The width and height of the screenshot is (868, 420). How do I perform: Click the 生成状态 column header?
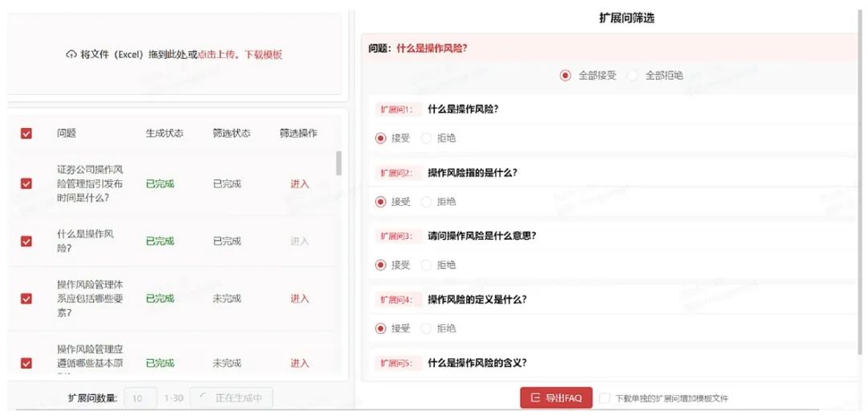[x=165, y=133]
